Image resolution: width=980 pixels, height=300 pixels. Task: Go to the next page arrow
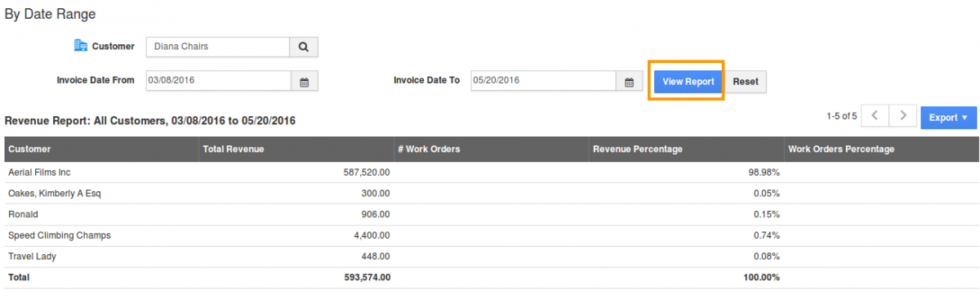pos(902,116)
